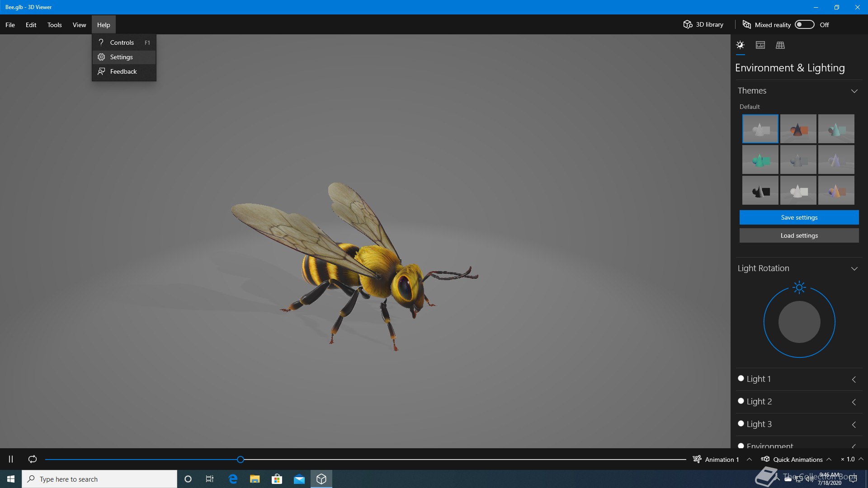Toggle Light 3 on or off
Image resolution: width=868 pixels, height=488 pixels.
coord(741,424)
